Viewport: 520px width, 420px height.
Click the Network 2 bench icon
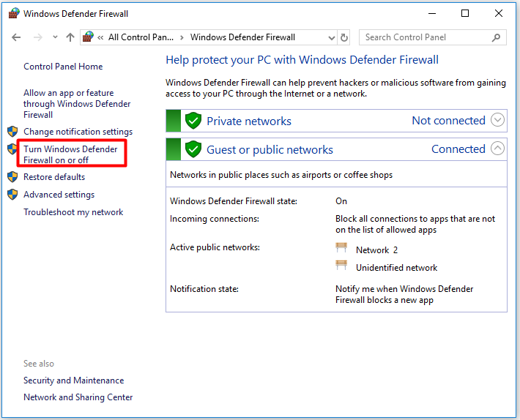(341, 248)
